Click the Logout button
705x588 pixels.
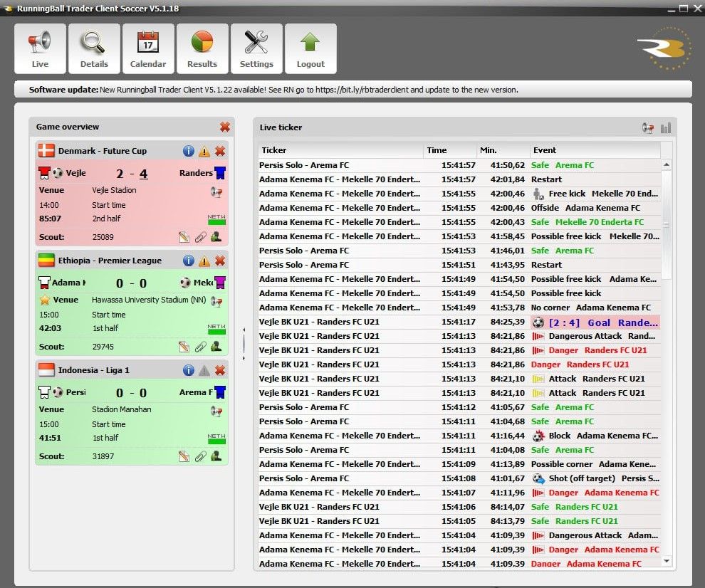(310, 48)
